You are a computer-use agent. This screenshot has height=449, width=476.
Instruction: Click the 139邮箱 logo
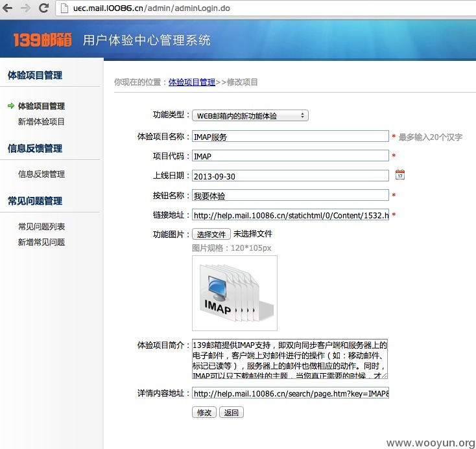click(x=43, y=40)
